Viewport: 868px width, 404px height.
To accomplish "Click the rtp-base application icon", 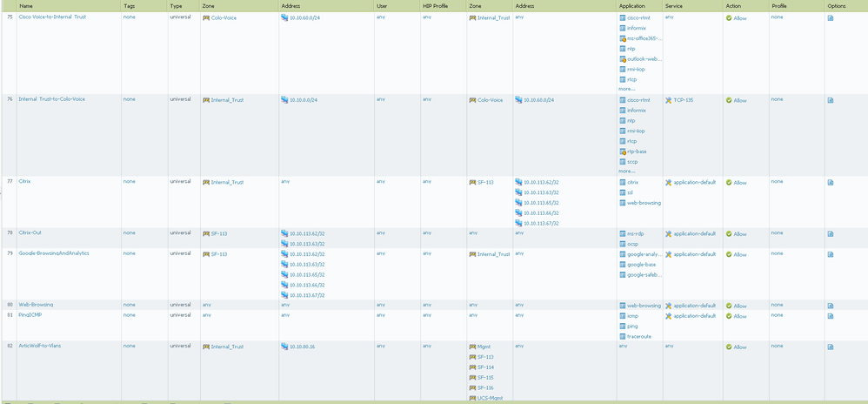I will (623, 151).
